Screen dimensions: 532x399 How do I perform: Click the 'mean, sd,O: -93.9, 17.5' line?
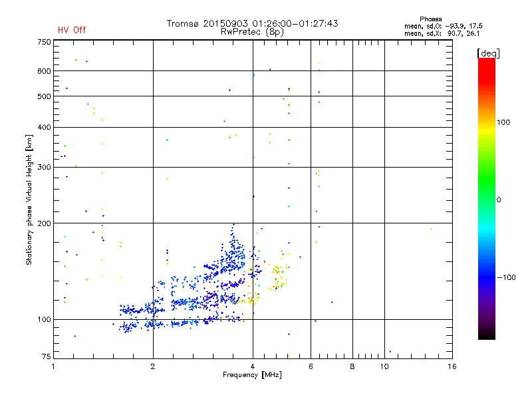pyautogui.click(x=444, y=27)
